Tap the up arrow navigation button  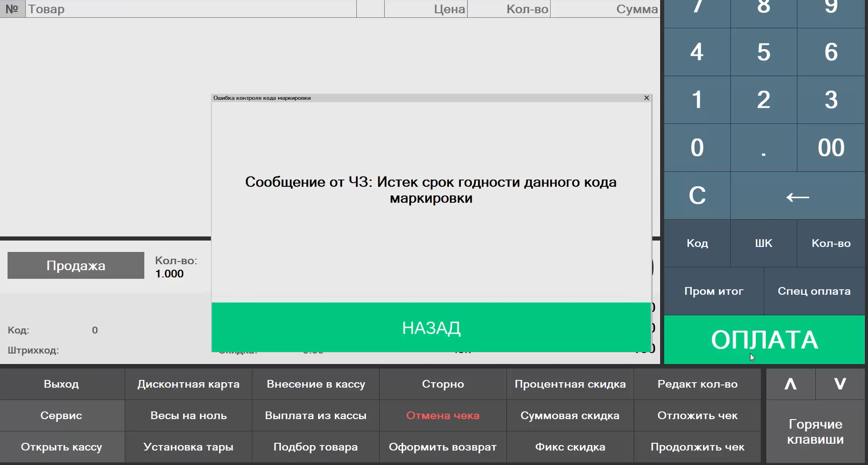(790, 384)
